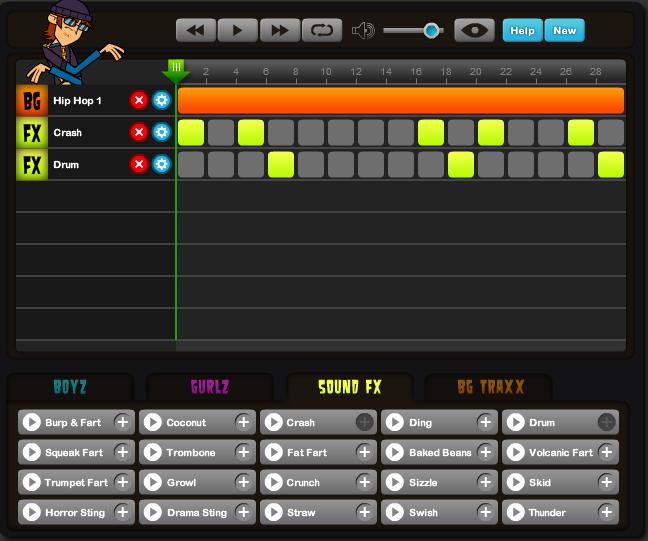Viewport: 648px width, 541px height.
Task: Preview the Drum sound effect
Action: (x=516, y=422)
